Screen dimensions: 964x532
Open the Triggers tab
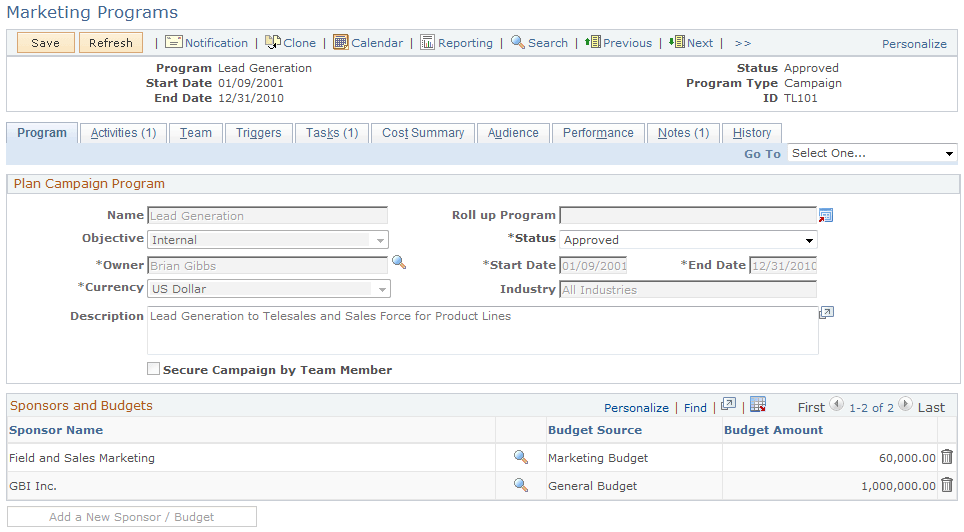pos(258,133)
